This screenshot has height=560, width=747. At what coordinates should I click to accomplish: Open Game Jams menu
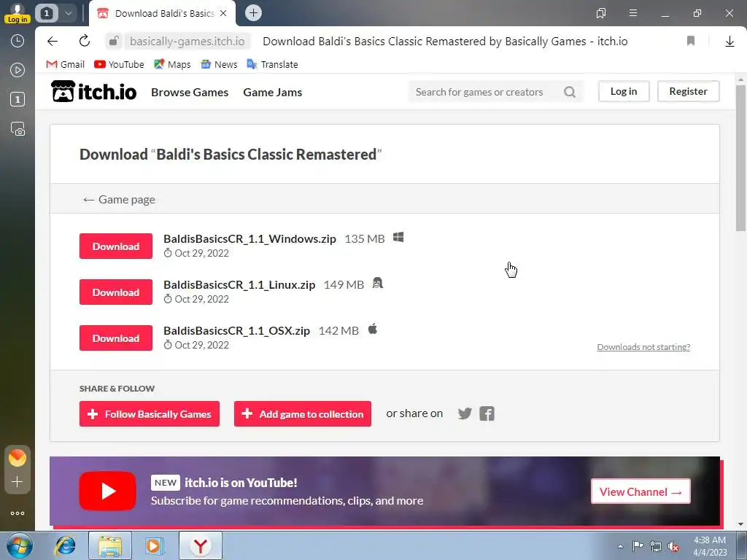coord(273,93)
